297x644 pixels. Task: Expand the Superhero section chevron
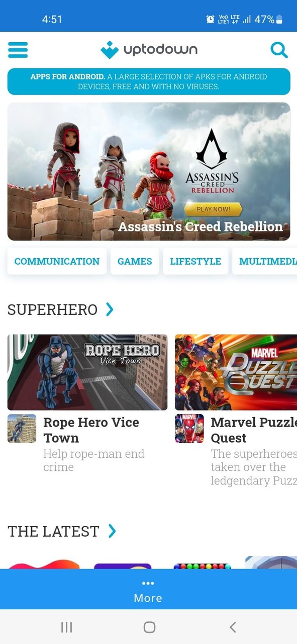click(110, 309)
